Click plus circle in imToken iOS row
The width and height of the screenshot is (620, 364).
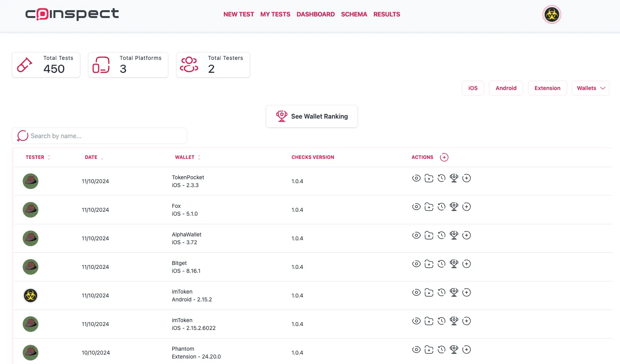click(x=467, y=321)
